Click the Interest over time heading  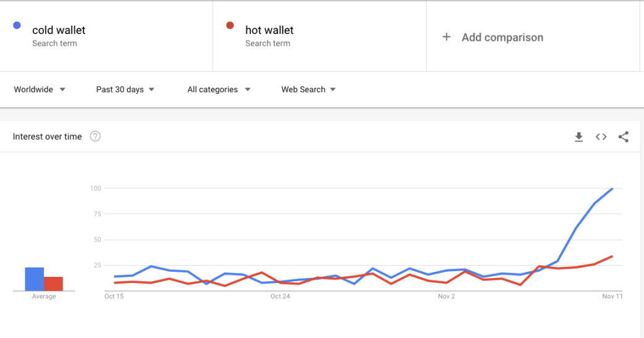[x=47, y=137]
